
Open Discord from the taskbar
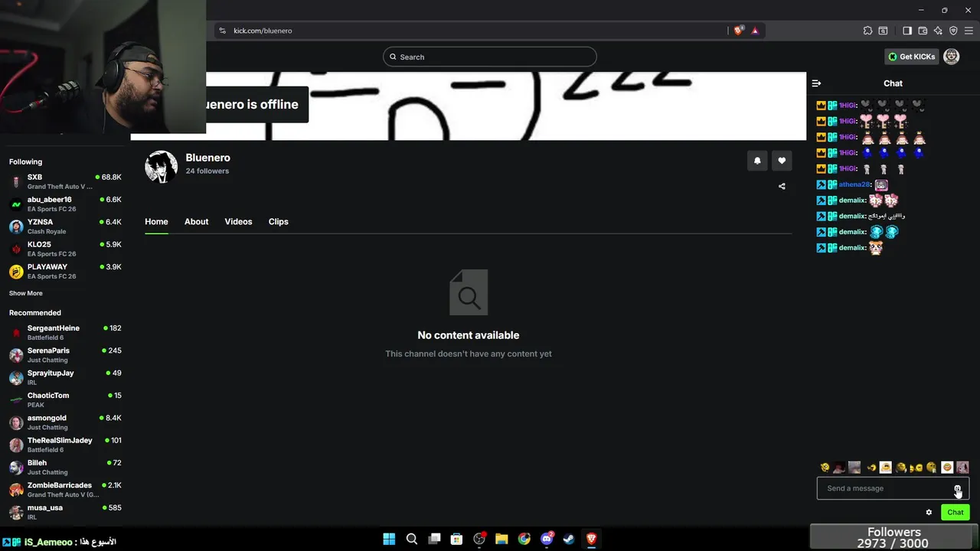(547, 539)
